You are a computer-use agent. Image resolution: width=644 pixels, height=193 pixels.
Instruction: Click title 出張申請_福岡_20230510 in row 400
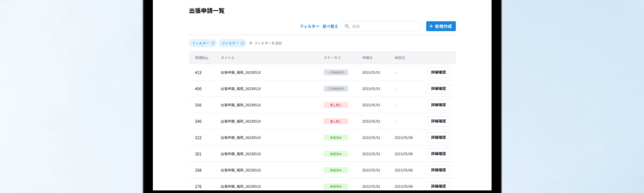click(x=240, y=88)
